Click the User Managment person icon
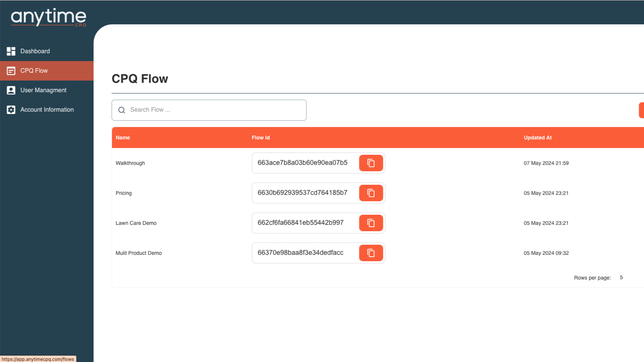 (11, 90)
